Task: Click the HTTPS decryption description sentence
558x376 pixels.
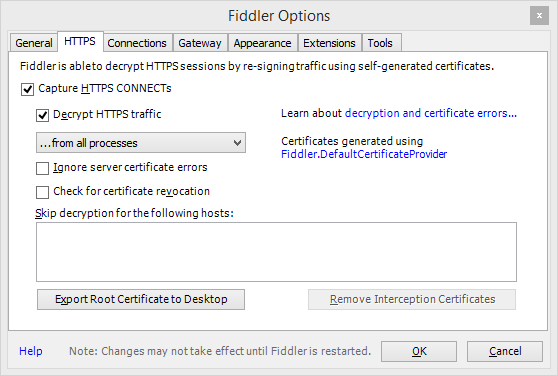Action: pos(257,66)
